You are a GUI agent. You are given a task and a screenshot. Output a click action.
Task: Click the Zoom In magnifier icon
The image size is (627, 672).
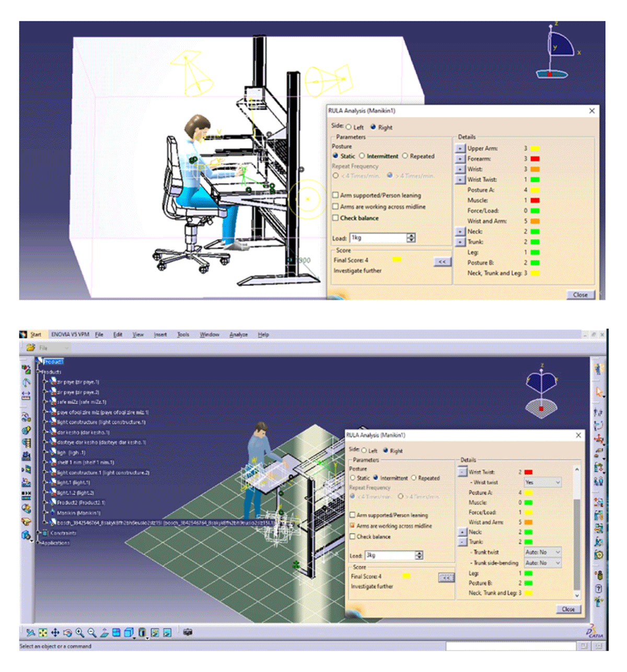tap(79, 633)
